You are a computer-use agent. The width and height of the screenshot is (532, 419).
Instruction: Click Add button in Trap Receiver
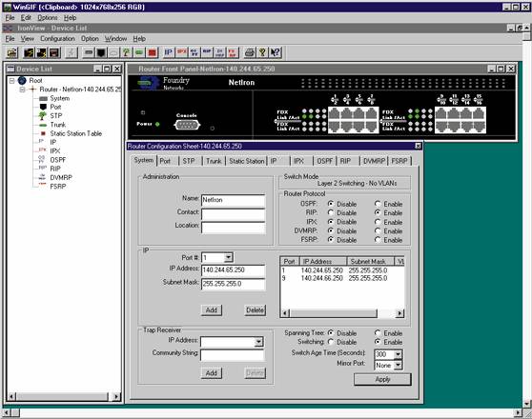(212, 373)
